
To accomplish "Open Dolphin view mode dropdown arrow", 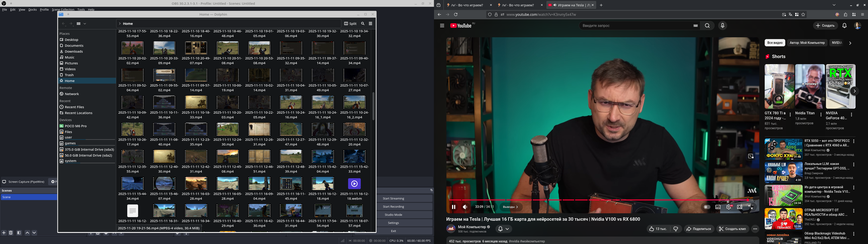I will [x=85, y=23].
